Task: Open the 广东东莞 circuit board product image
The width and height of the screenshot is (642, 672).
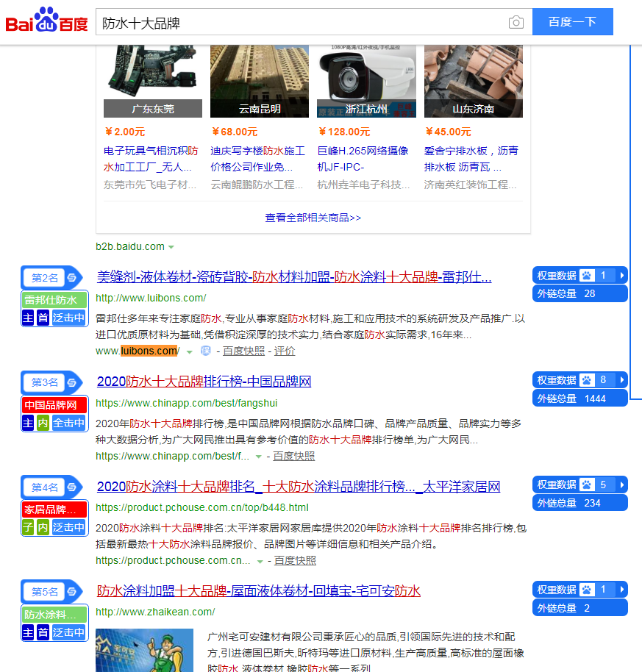Action: tap(152, 81)
